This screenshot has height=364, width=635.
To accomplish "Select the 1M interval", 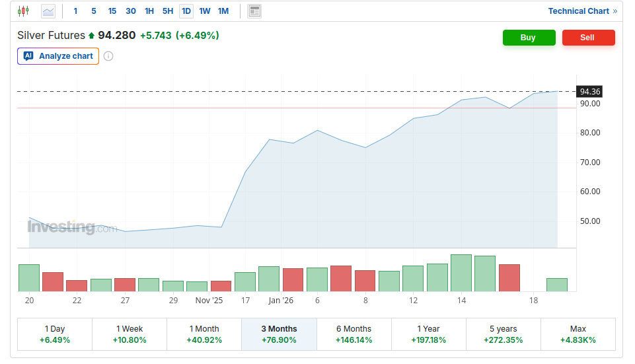I will click(x=223, y=11).
